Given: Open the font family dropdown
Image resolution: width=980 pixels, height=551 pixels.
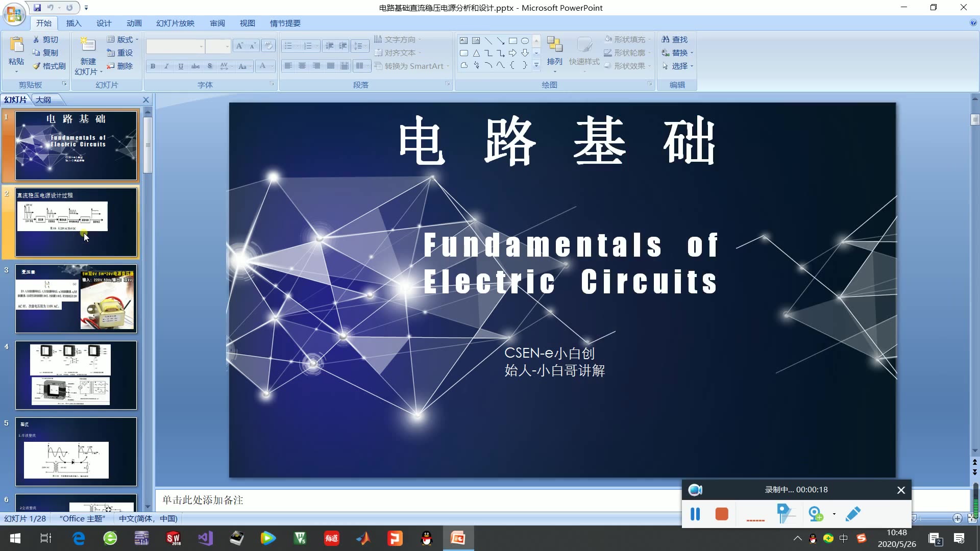Looking at the screenshot, I should click(x=202, y=46).
